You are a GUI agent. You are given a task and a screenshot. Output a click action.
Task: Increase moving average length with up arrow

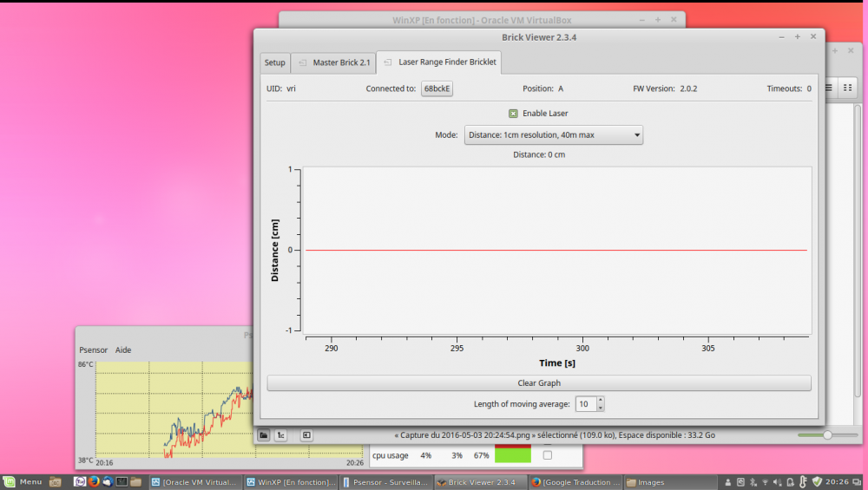(601, 401)
